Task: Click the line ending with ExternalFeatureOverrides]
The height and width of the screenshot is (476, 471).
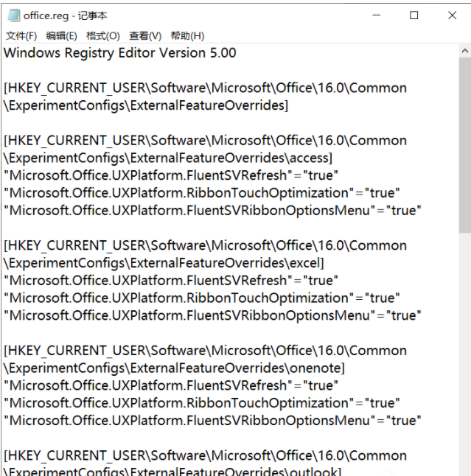Action: tap(146, 105)
